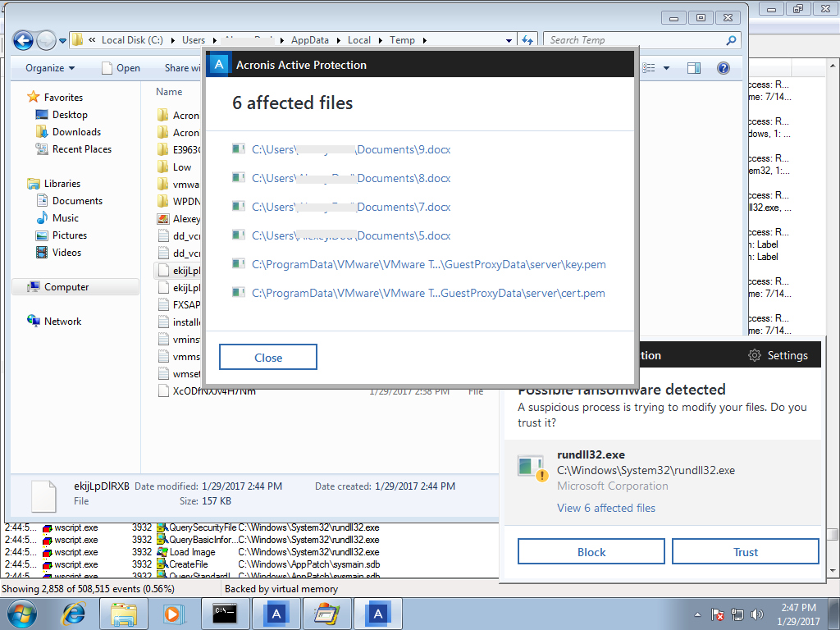Toggle the preview pane icon
The height and width of the screenshot is (630, 840).
[x=694, y=68]
